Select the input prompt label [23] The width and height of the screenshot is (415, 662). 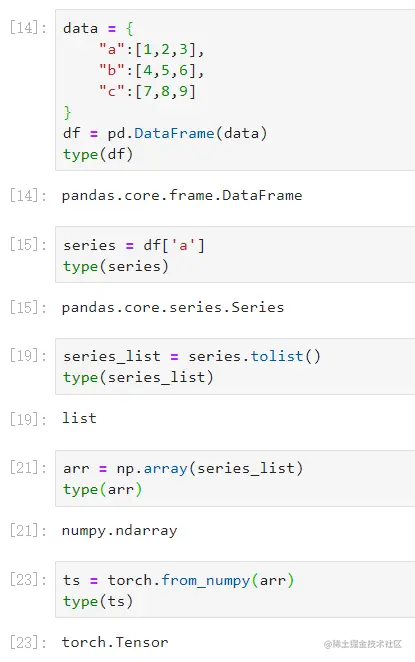pyautogui.click(x=28, y=580)
